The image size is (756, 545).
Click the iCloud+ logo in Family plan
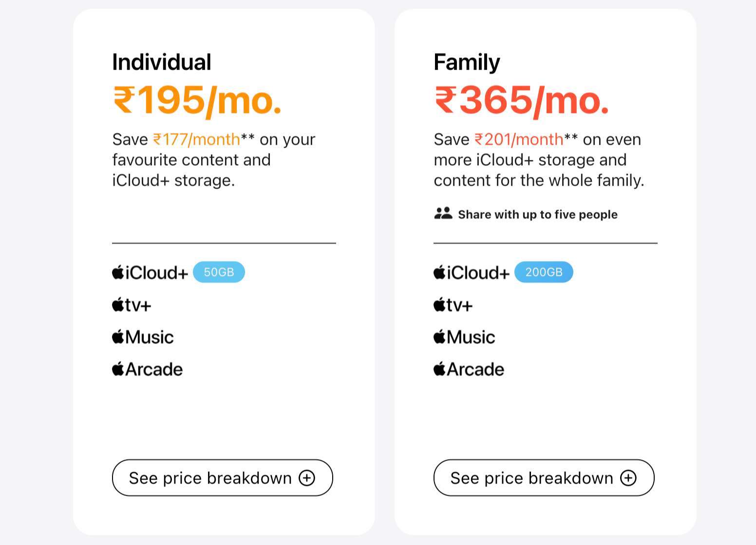[x=472, y=272]
